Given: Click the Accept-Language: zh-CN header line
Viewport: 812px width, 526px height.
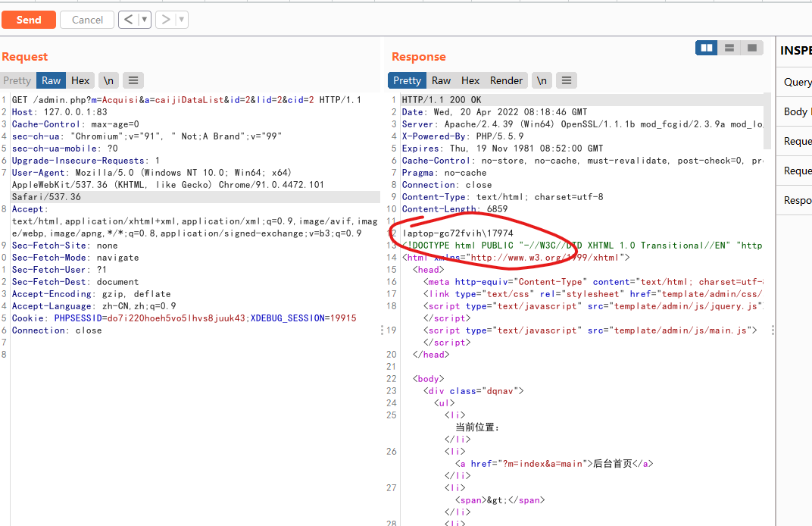Looking at the screenshot, I should pyautogui.click(x=94, y=305).
